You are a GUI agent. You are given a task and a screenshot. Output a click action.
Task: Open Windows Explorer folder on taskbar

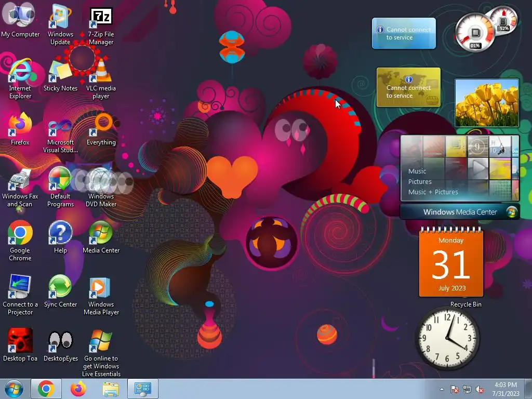[x=111, y=389]
